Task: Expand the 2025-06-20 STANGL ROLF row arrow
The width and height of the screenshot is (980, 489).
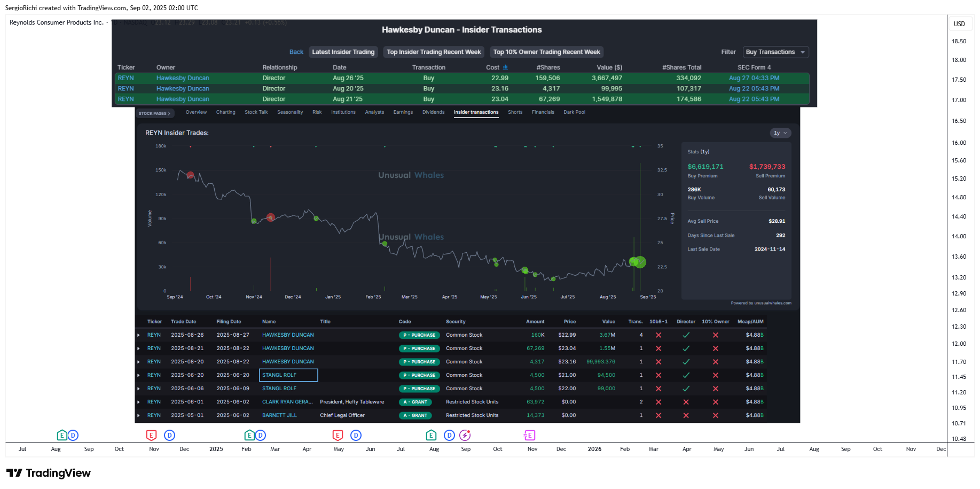Action: pyautogui.click(x=139, y=375)
